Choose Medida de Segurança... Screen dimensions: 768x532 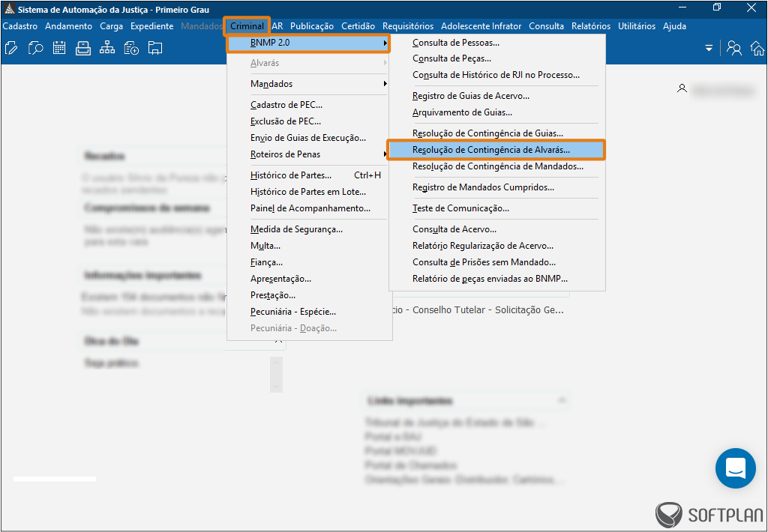tap(310, 229)
